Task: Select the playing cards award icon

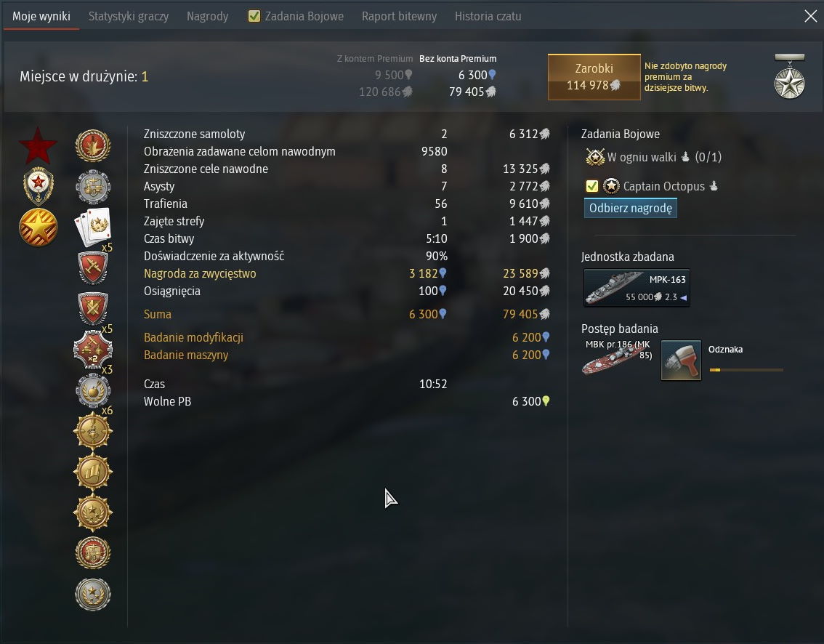Action: pyautogui.click(x=93, y=227)
